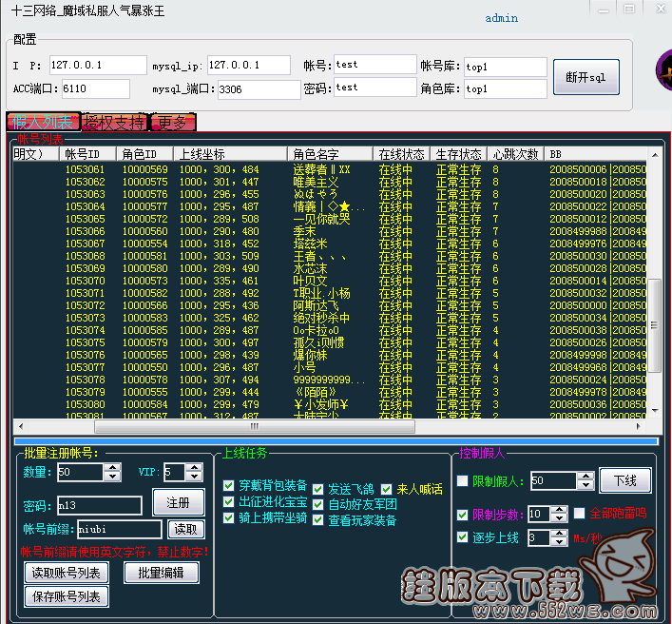Toggle the 来人喊话 checkbox
672x624 pixels.
(x=387, y=489)
